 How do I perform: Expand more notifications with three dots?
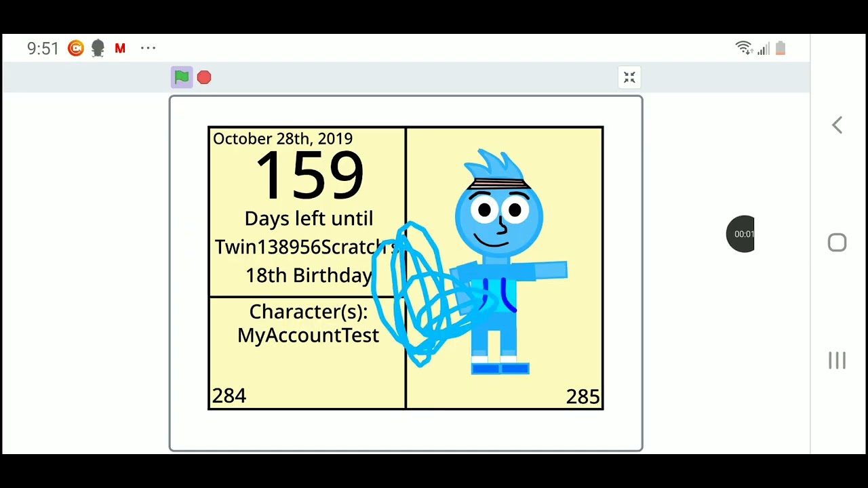[148, 48]
